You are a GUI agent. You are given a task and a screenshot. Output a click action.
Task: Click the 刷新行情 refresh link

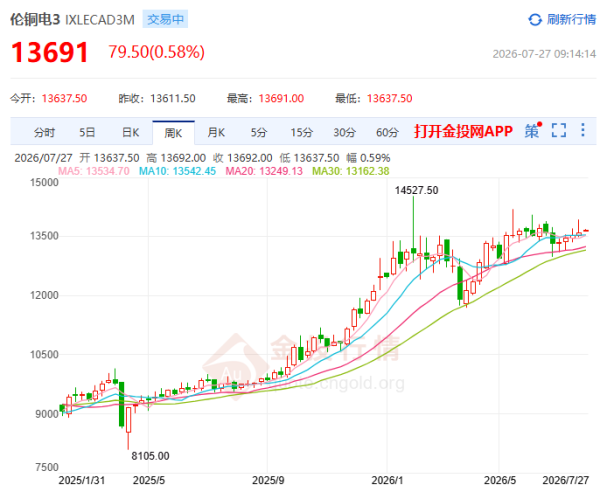coord(571,19)
